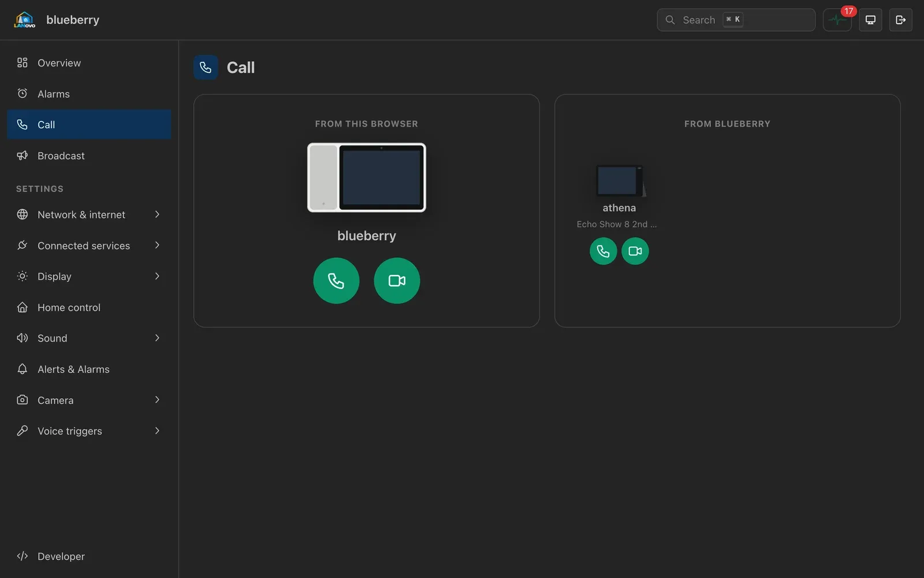Expand the Camera settings chevron
The image size is (924, 578).
tap(157, 400)
